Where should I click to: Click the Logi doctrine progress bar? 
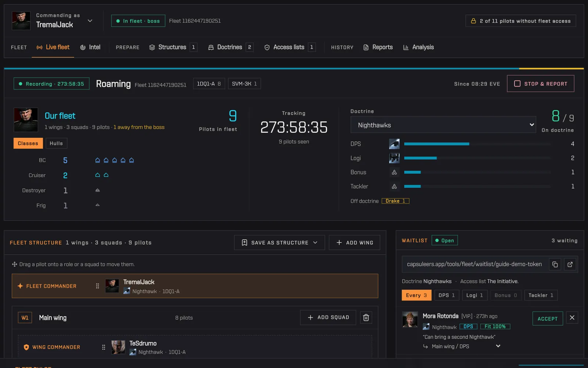(x=477, y=158)
